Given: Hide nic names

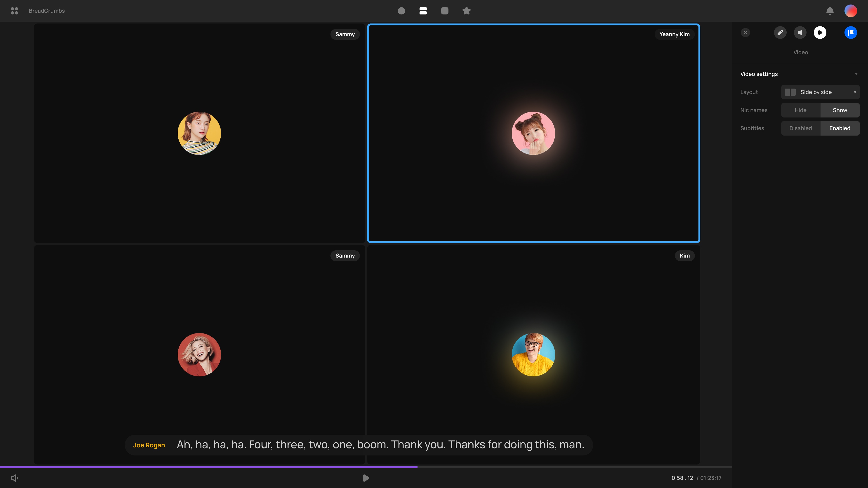Looking at the screenshot, I should (x=800, y=110).
